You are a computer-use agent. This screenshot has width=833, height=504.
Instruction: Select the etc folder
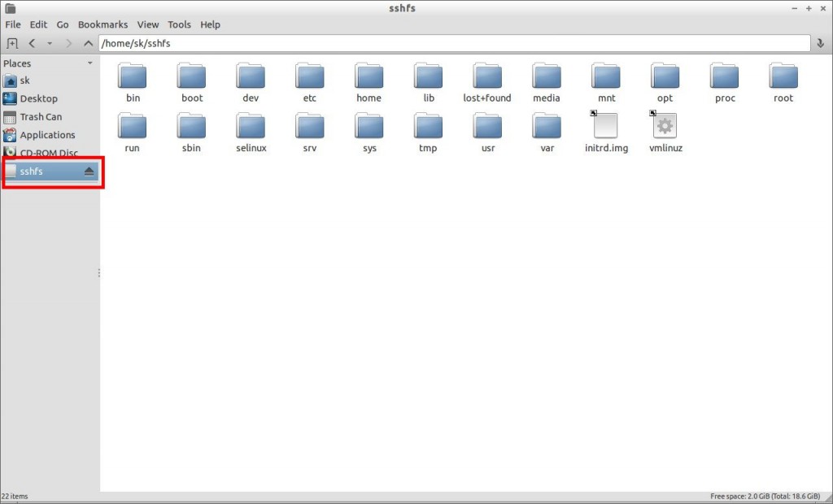point(309,83)
